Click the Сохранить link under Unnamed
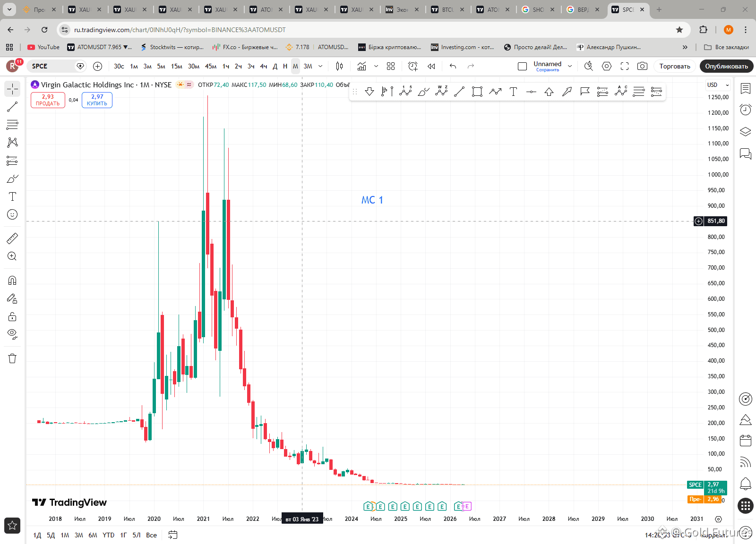The image size is (756, 544). tap(548, 70)
